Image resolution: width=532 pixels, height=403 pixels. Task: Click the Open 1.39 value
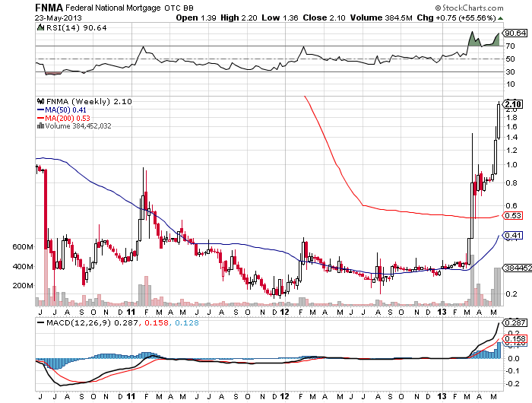pyautogui.click(x=196, y=18)
